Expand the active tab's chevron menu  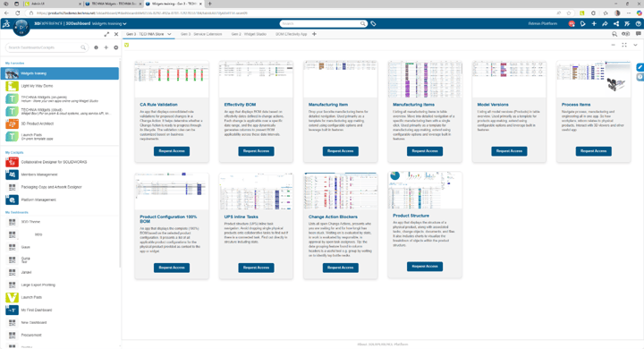pyautogui.click(x=169, y=34)
